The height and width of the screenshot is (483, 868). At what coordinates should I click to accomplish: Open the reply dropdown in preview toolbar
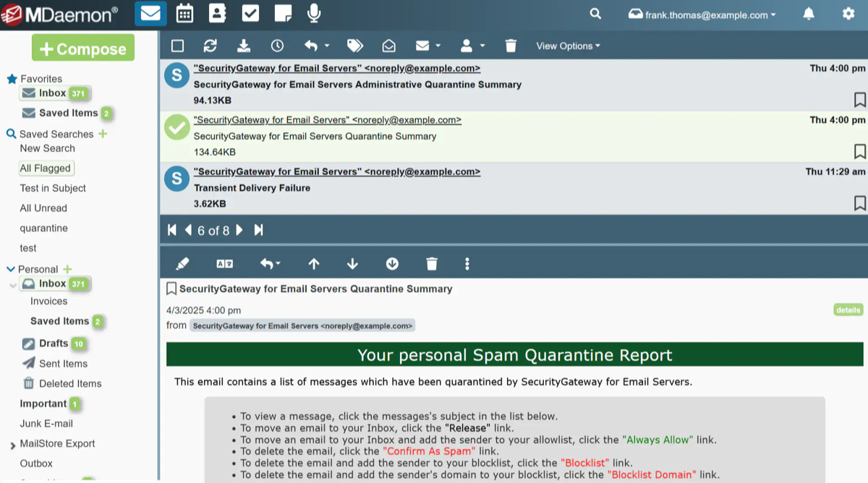click(271, 264)
